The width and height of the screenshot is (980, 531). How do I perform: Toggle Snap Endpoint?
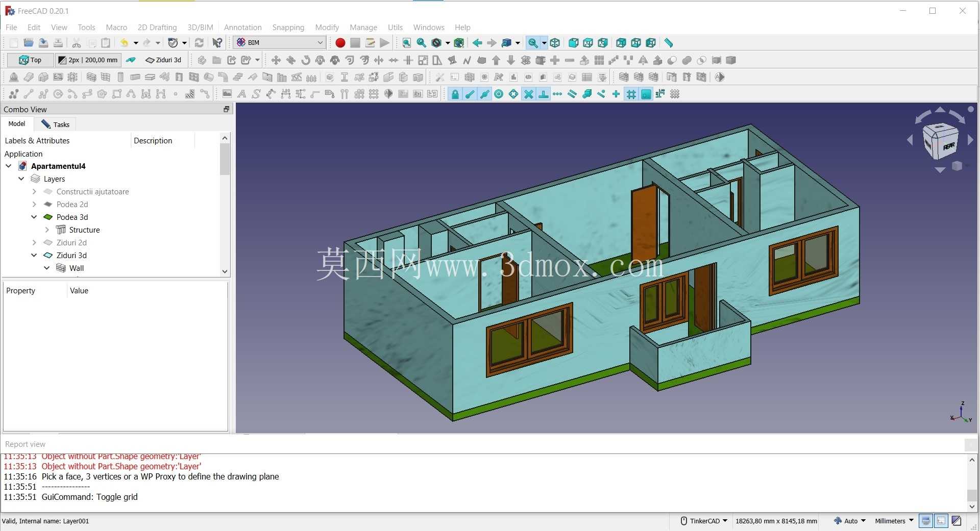(470, 94)
